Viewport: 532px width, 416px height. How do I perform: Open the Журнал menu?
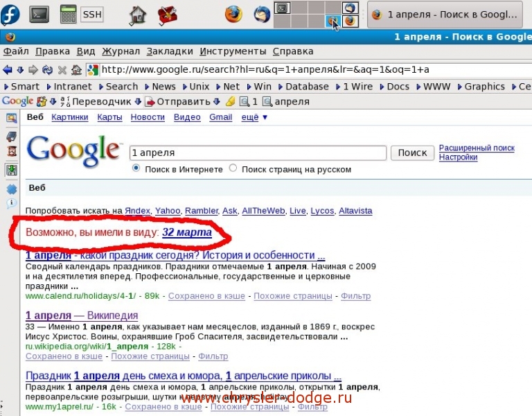point(121,51)
